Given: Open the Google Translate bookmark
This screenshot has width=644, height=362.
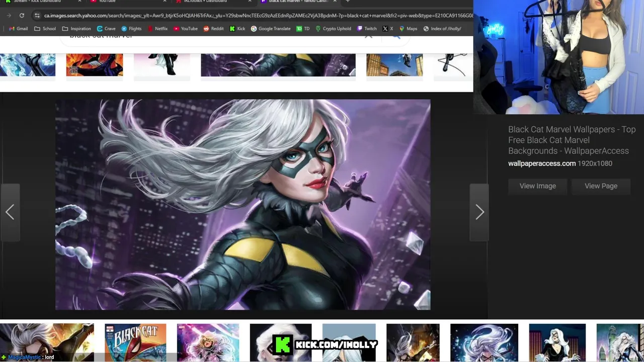Looking at the screenshot, I should 271,29.
